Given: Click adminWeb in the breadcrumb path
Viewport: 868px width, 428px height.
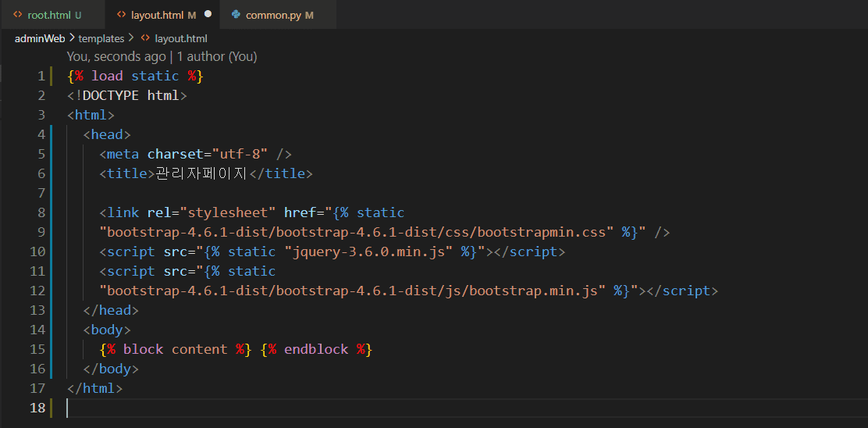Looking at the screenshot, I should tap(41, 38).
